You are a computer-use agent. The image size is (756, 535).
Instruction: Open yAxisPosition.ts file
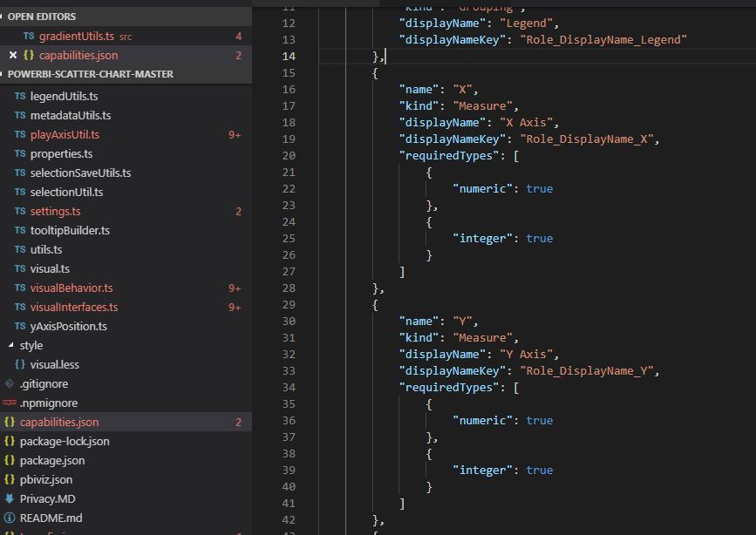[126, 326]
